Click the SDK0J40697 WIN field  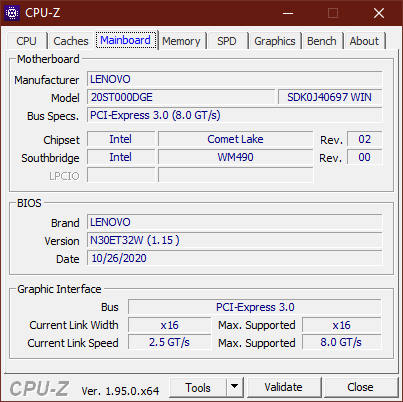330,97
